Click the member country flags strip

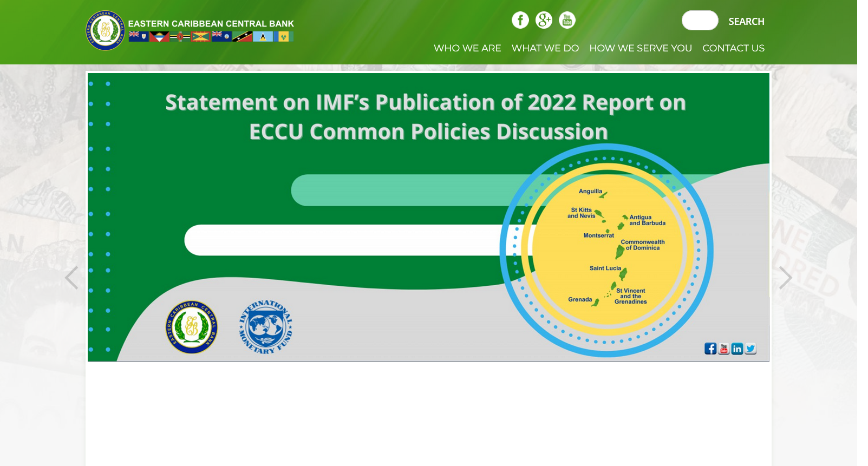pyautogui.click(x=211, y=37)
